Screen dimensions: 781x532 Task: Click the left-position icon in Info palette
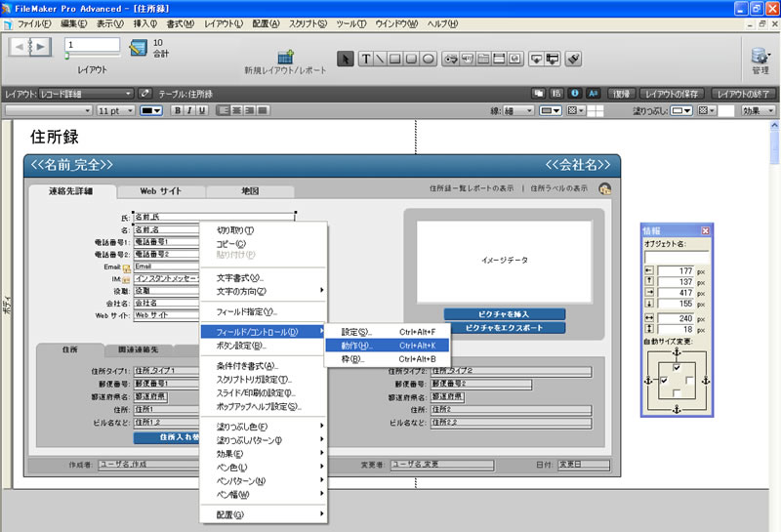[x=649, y=270]
